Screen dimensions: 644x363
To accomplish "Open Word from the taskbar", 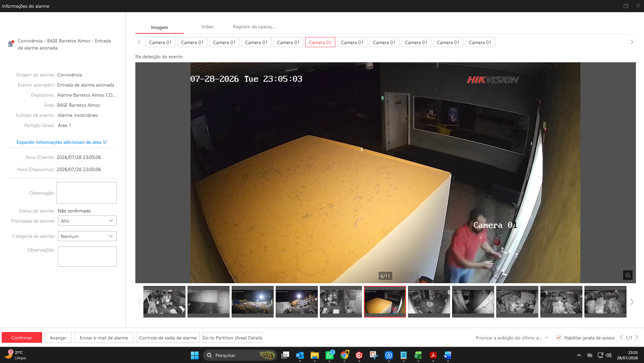I will (448, 355).
